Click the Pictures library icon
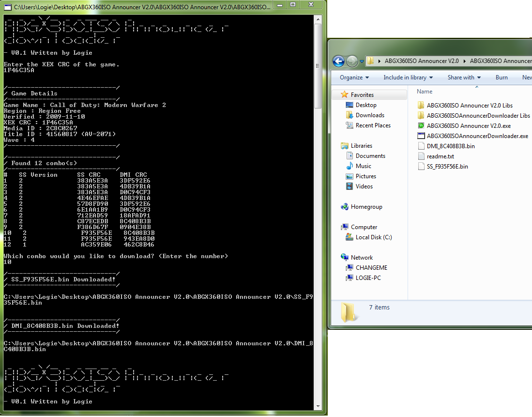The height and width of the screenshot is (417, 532). (x=350, y=176)
